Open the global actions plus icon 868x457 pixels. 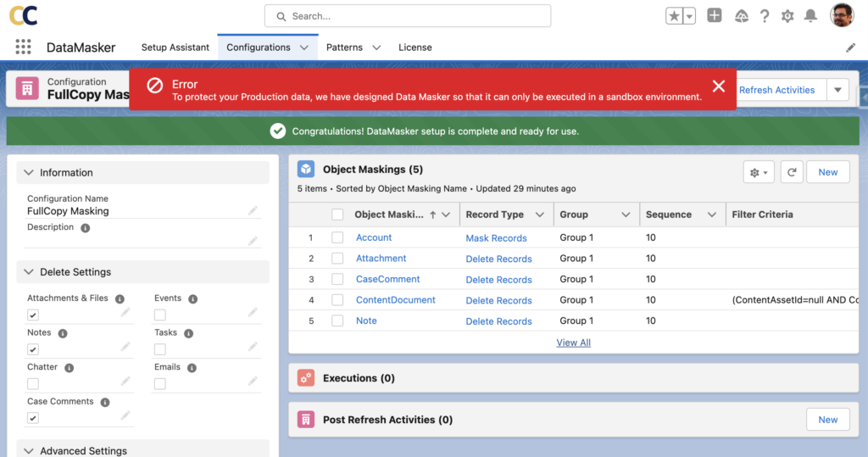(715, 16)
